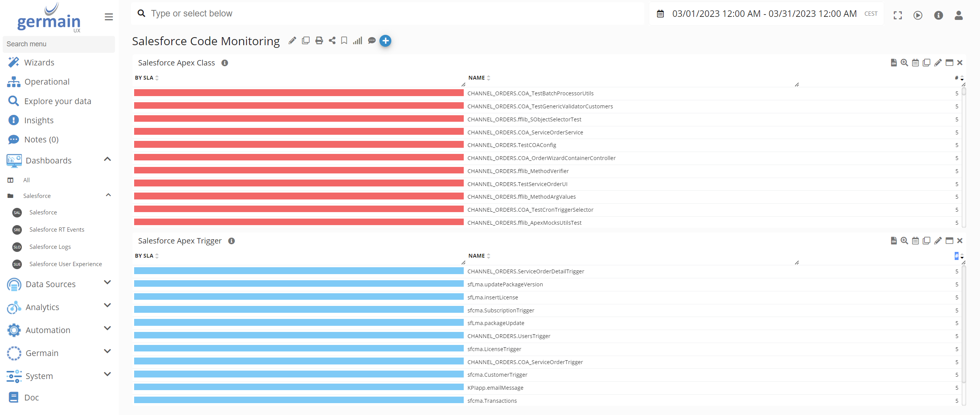Expand the Automation section

[107, 329]
